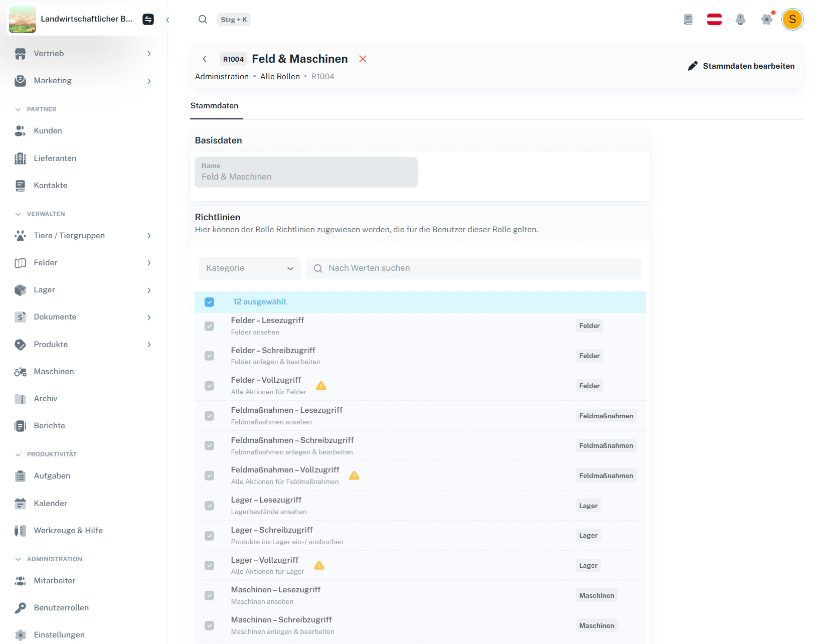This screenshot has width=826, height=644.
Task: Open the user avatar S menu
Action: coord(792,20)
